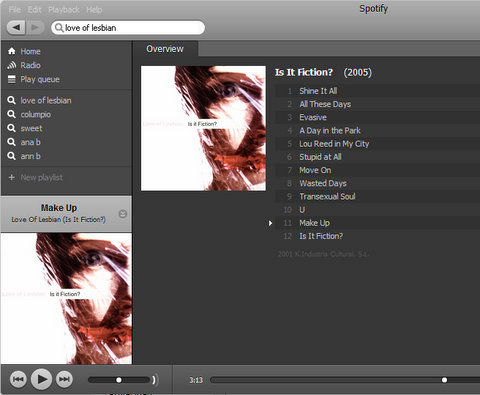Switch to the Overview tab
Image resolution: width=480 pixels, height=395 pixels.
click(165, 49)
